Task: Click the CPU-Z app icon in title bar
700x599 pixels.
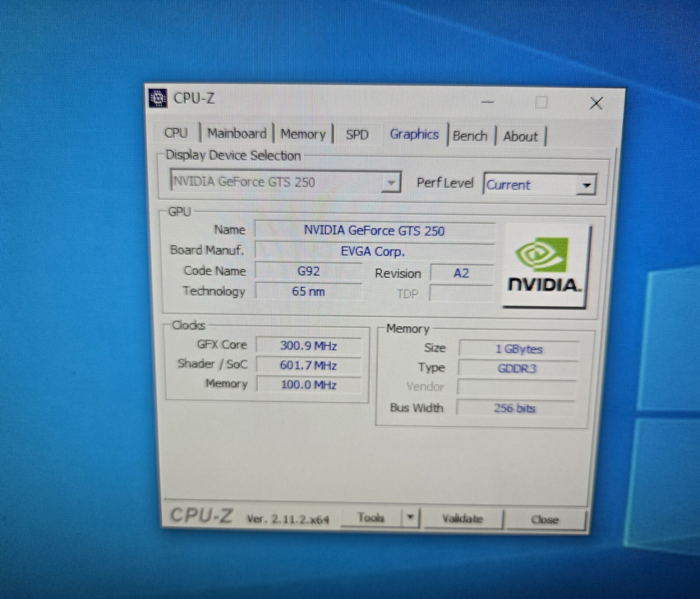Action: coord(158,98)
